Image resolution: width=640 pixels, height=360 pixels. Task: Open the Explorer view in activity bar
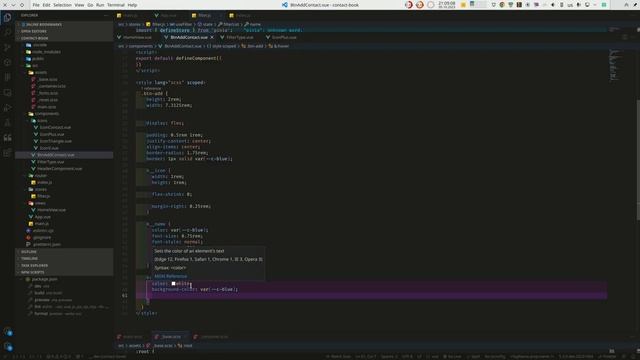pyautogui.click(x=7, y=18)
